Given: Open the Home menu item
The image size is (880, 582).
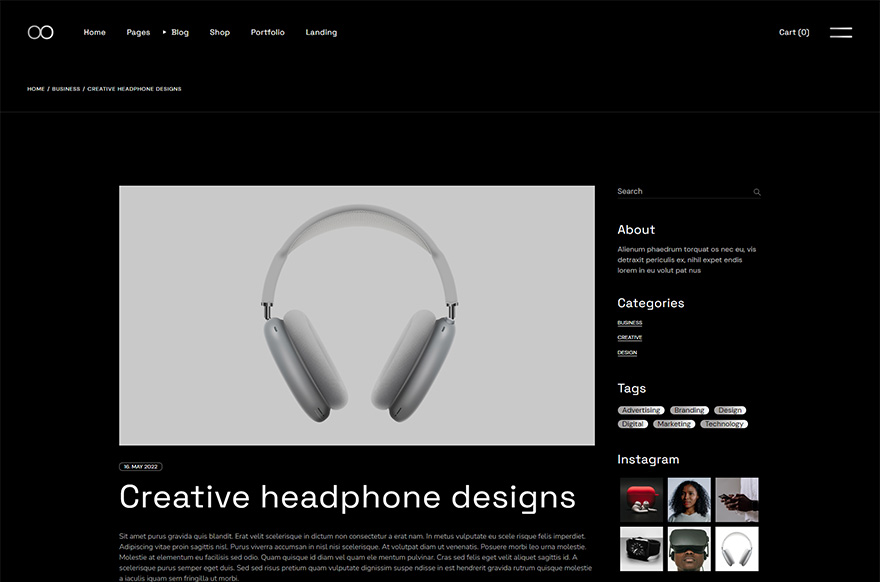Looking at the screenshot, I should [94, 32].
